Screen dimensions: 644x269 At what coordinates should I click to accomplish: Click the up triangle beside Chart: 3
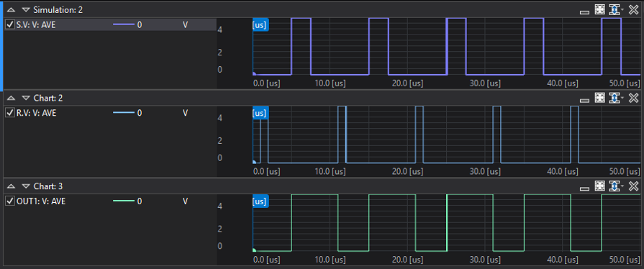coord(12,186)
